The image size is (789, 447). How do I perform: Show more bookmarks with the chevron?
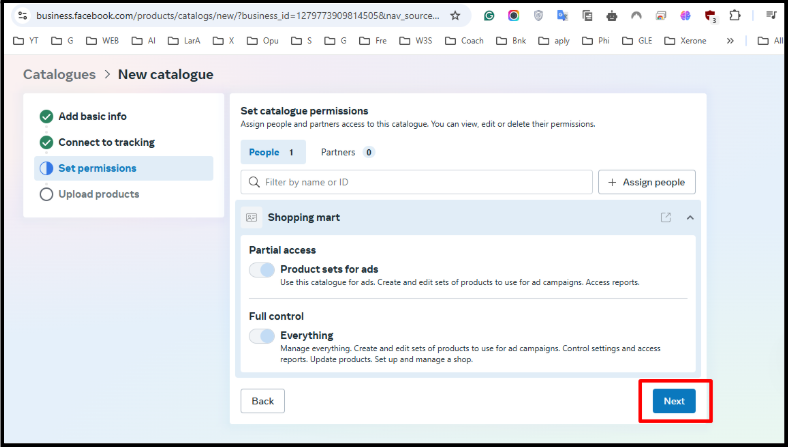tap(729, 41)
